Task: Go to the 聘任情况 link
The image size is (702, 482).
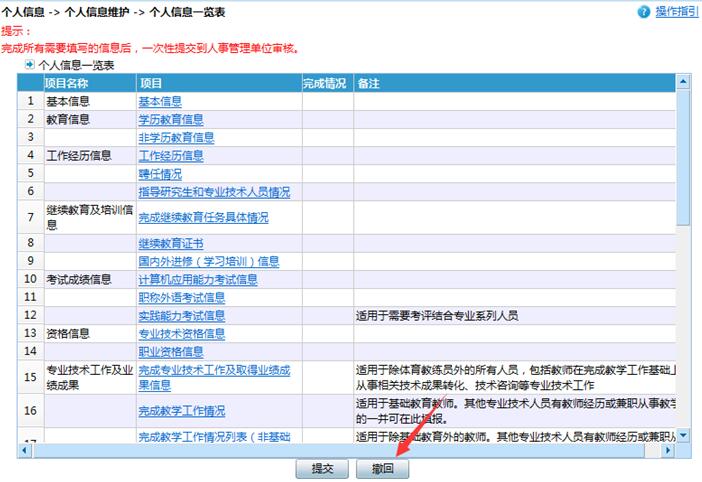Action: (x=159, y=173)
